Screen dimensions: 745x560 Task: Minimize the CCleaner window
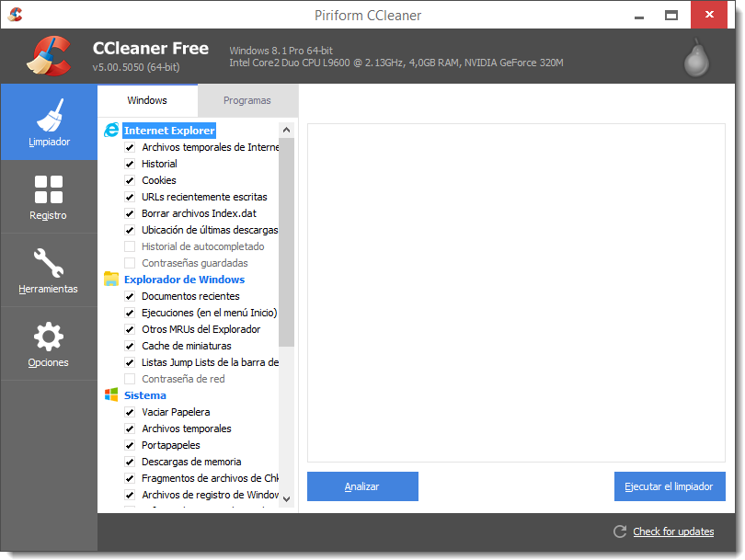639,16
